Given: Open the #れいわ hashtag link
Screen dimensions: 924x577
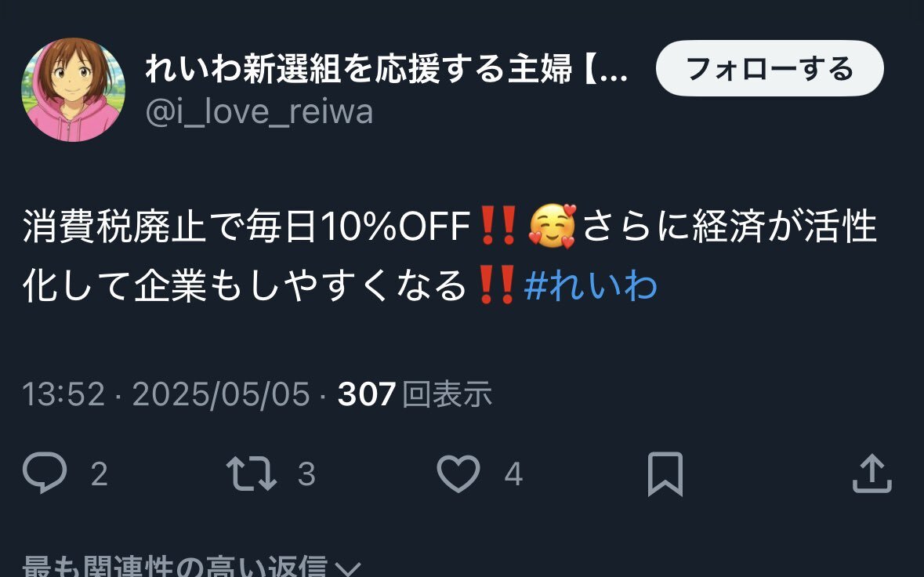Looking at the screenshot, I should [590, 285].
